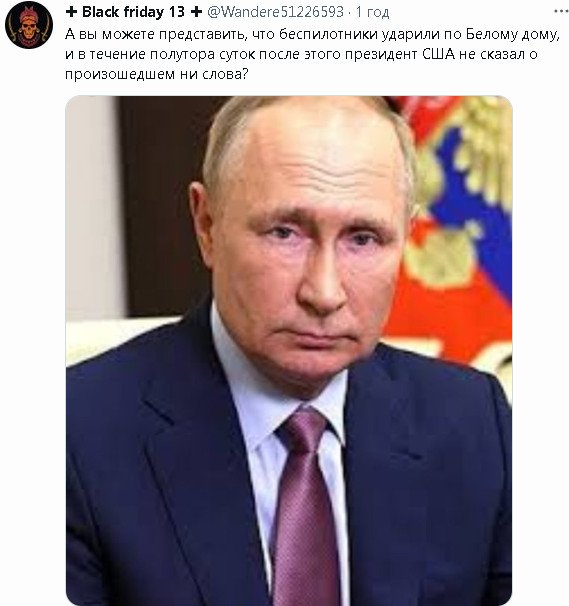Click the words 'произошедшем ни слова?'

click(x=157, y=74)
